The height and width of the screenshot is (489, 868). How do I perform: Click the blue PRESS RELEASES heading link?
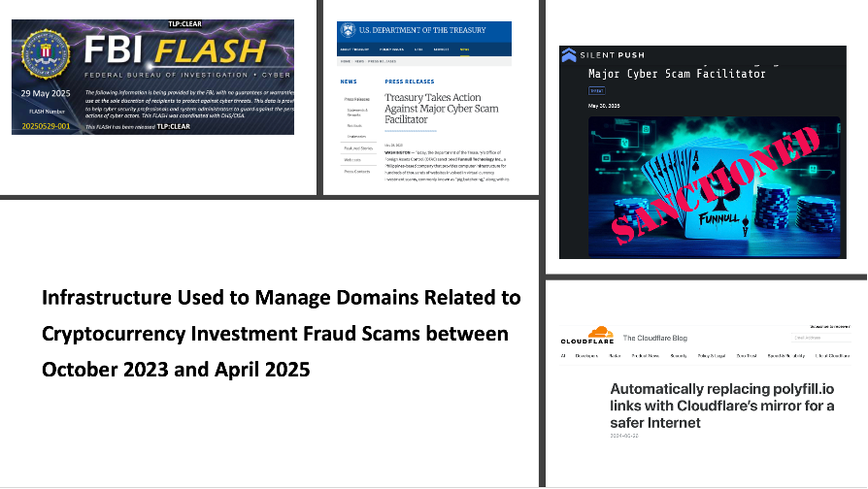[410, 81]
